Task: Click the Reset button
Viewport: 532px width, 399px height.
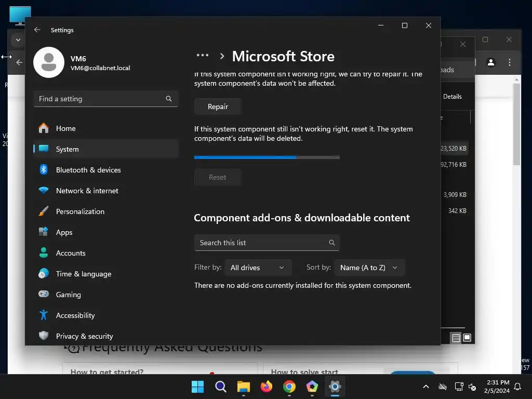Action: tap(218, 177)
